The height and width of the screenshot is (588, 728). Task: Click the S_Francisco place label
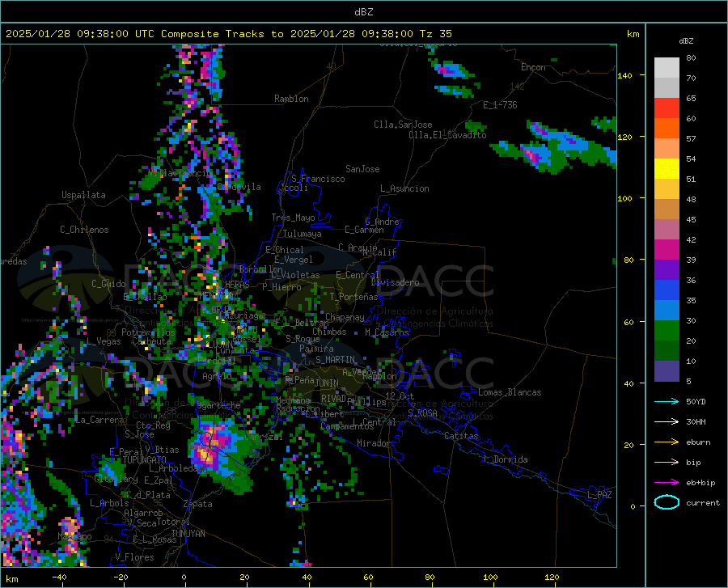318,179
